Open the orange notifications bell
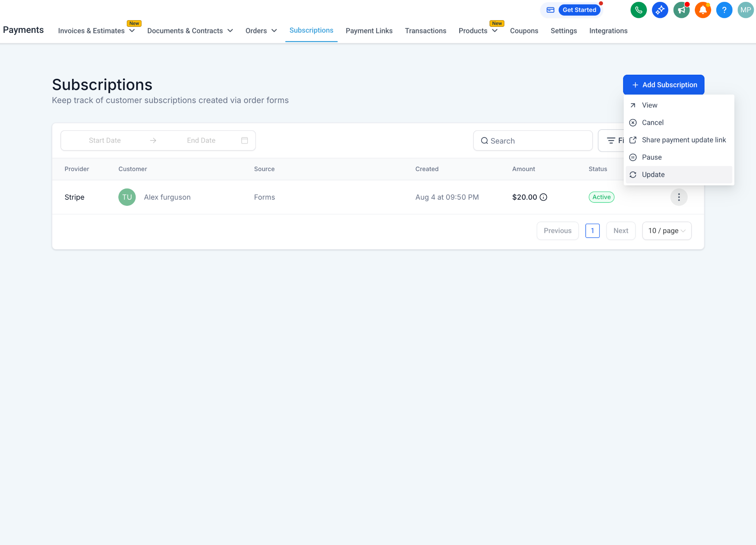This screenshot has width=756, height=545. click(x=703, y=10)
